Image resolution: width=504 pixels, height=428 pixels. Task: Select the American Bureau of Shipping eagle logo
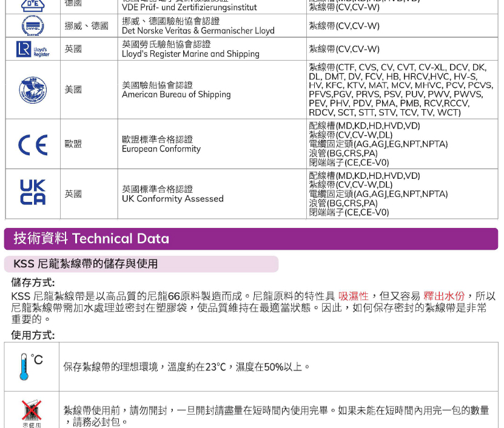click(x=33, y=90)
